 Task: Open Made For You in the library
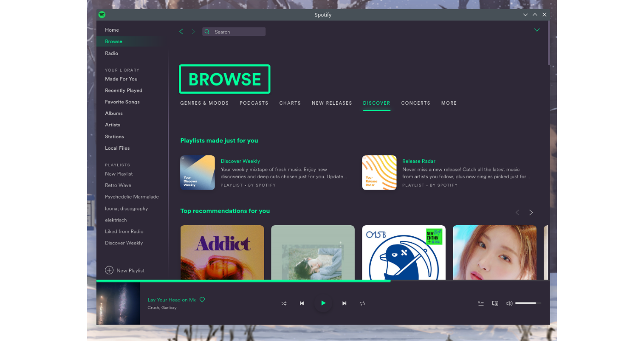[121, 79]
